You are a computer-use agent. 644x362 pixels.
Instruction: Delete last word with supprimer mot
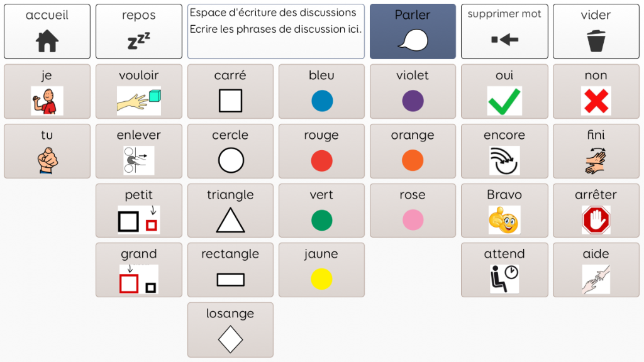pos(504,31)
